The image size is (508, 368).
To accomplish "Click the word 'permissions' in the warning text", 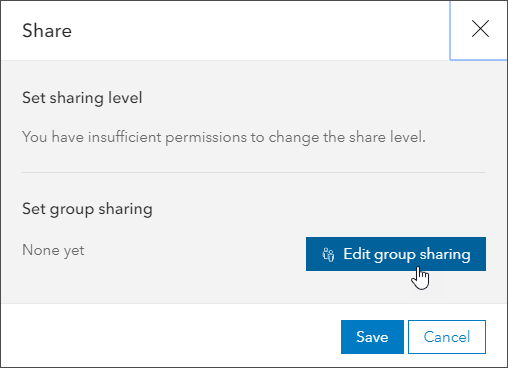I will (x=206, y=138).
